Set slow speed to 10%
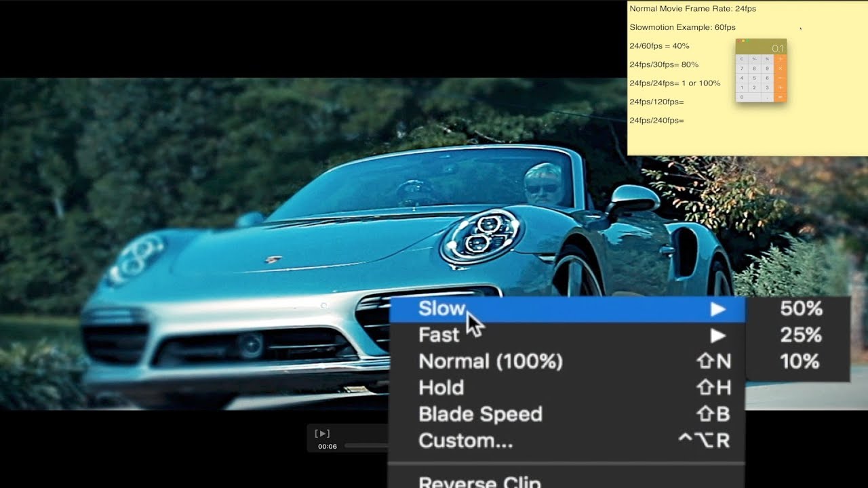 click(x=800, y=361)
